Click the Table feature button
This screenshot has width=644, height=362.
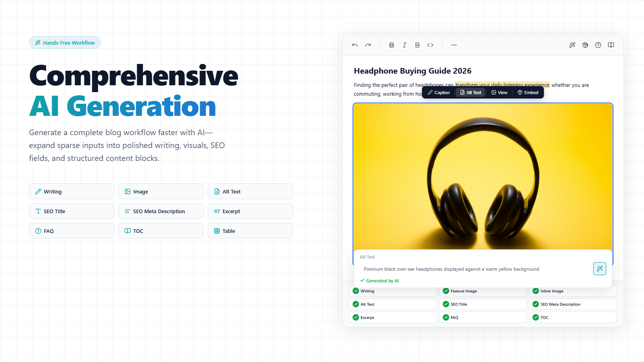point(250,231)
